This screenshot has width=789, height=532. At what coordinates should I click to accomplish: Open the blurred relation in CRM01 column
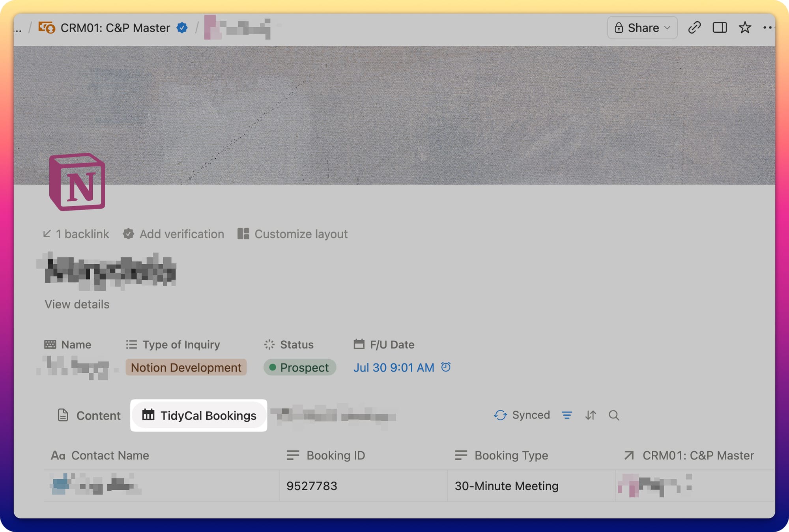655,485
